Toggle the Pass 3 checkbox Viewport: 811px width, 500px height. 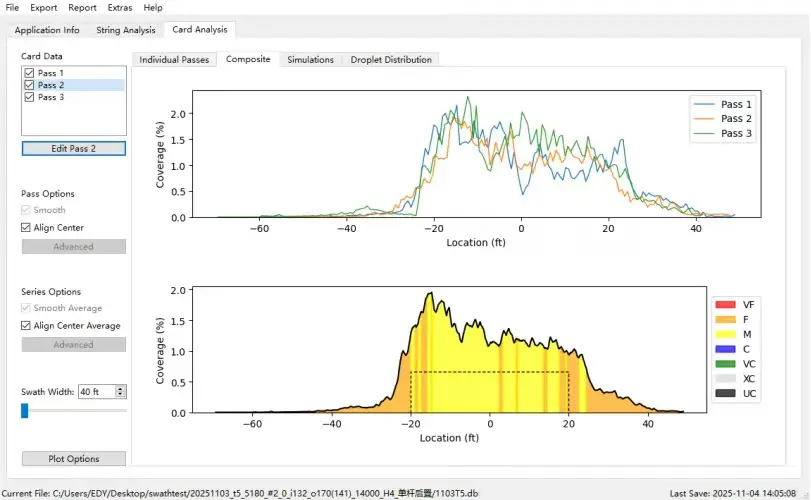click(x=29, y=97)
